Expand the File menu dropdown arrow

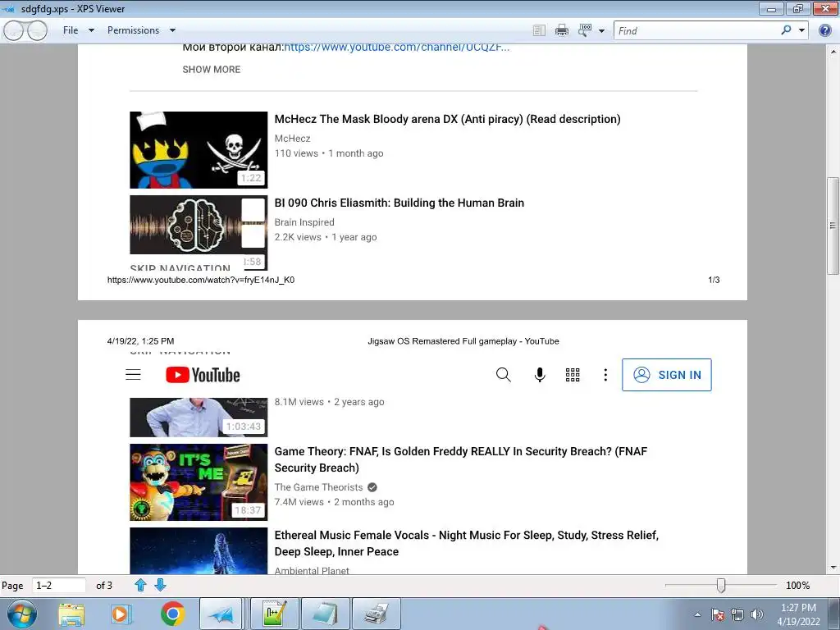coord(91,30)
